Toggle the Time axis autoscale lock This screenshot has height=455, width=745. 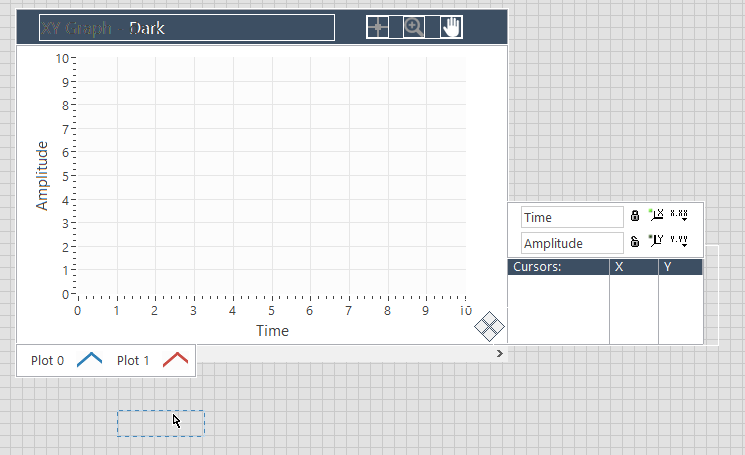[635, 216]
